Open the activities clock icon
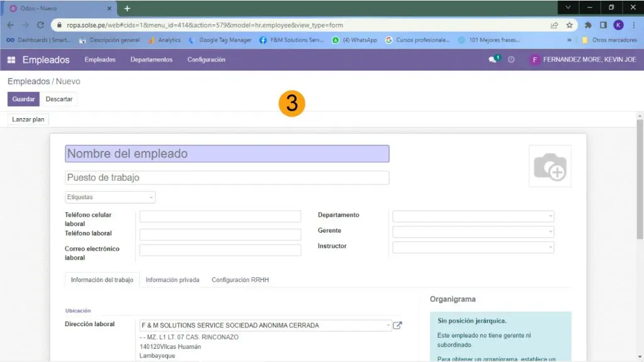Image resolution: width=644 pixels, height=362 pixels. (511, 60)
